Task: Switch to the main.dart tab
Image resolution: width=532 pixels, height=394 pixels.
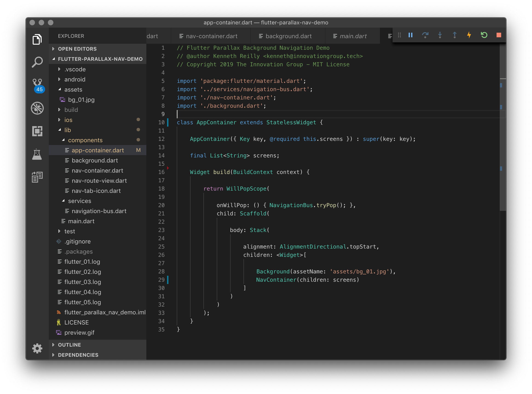Action: [353, 36]
